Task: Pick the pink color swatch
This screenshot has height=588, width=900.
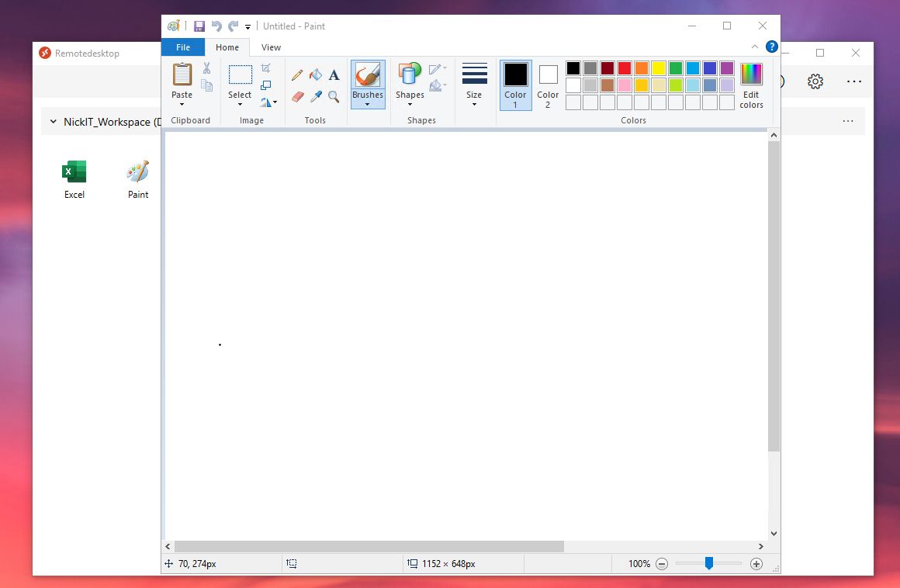Action: click(625, 85)
